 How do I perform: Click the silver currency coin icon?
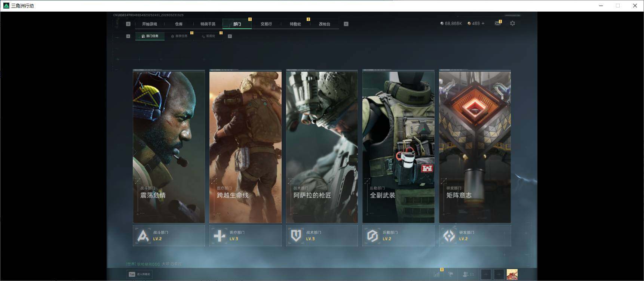tap(442, 24)
